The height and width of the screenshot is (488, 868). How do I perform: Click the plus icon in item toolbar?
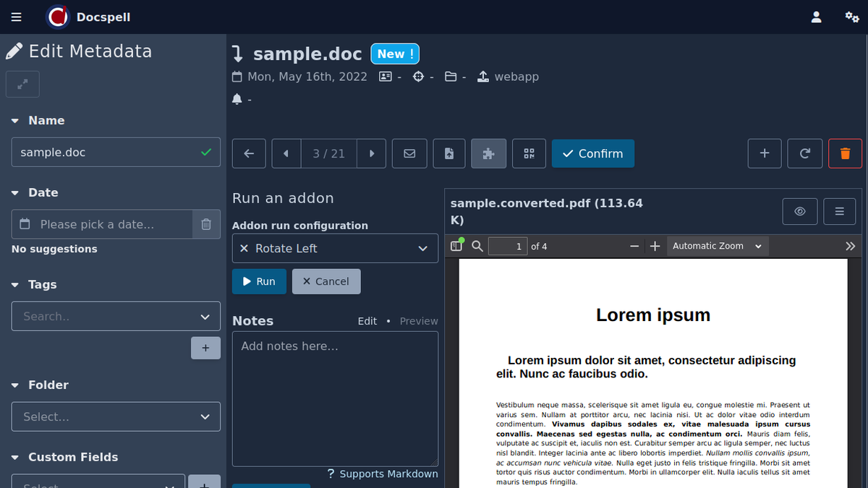pyautogui.click(x=765, y=153)
